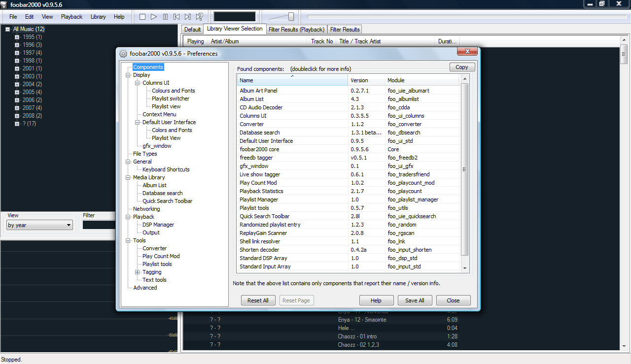The width and height of the screenshot is (631, 364).
Task: Click the random playback button
Action: (x=200, y=17)
